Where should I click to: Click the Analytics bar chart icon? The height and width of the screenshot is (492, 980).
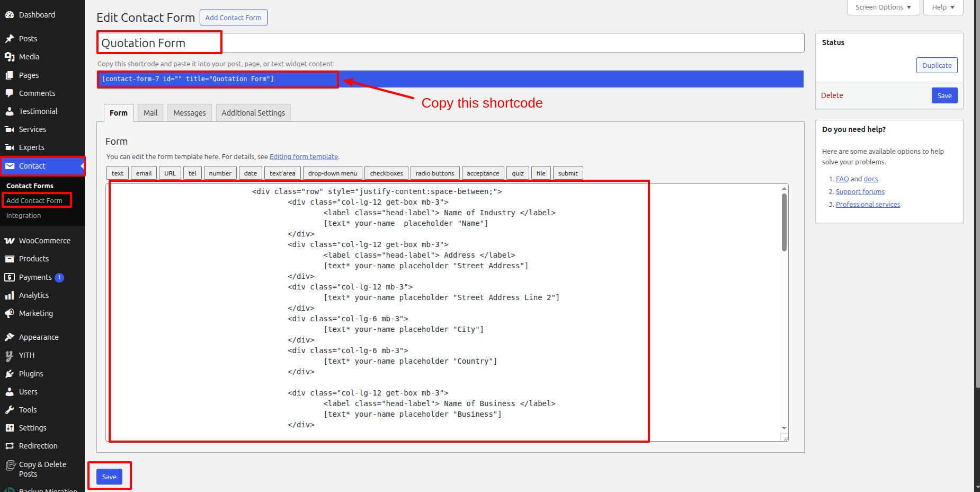click(10, 295)
